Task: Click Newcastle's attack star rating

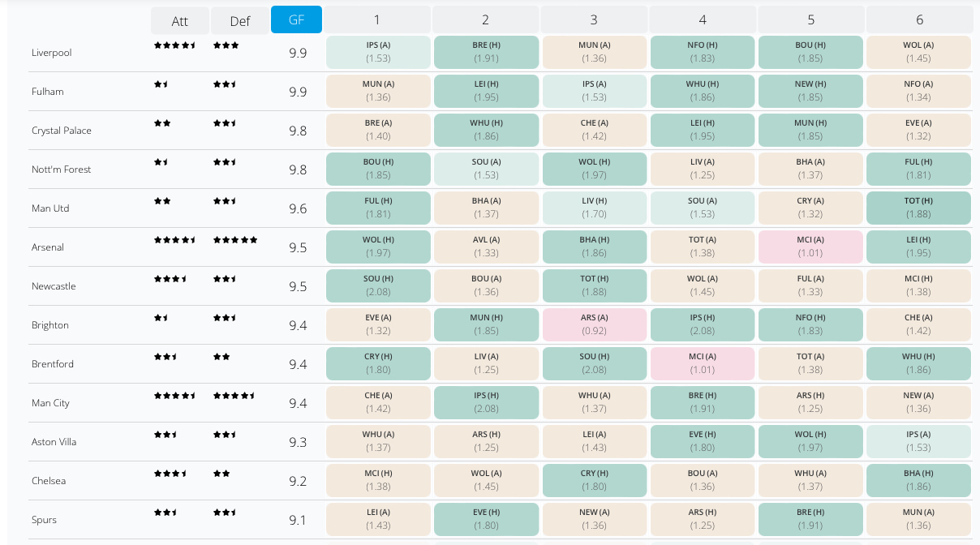Action: click(171, 279)
